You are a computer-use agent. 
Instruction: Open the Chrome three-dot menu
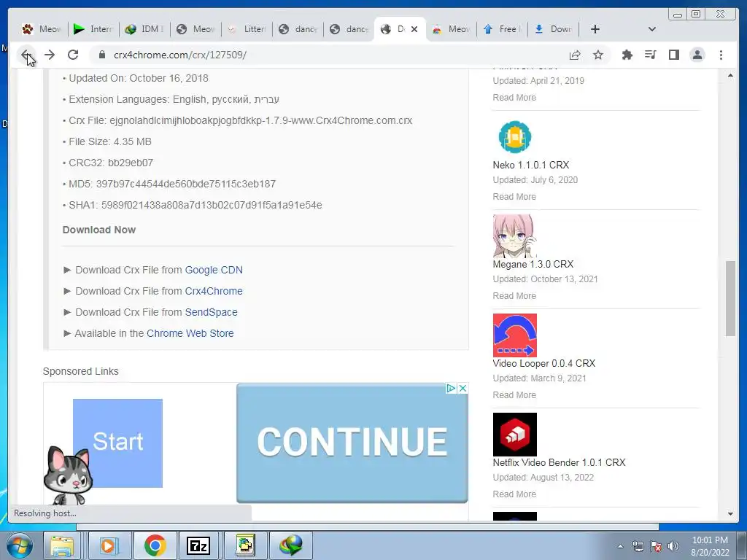pos(721,55)
